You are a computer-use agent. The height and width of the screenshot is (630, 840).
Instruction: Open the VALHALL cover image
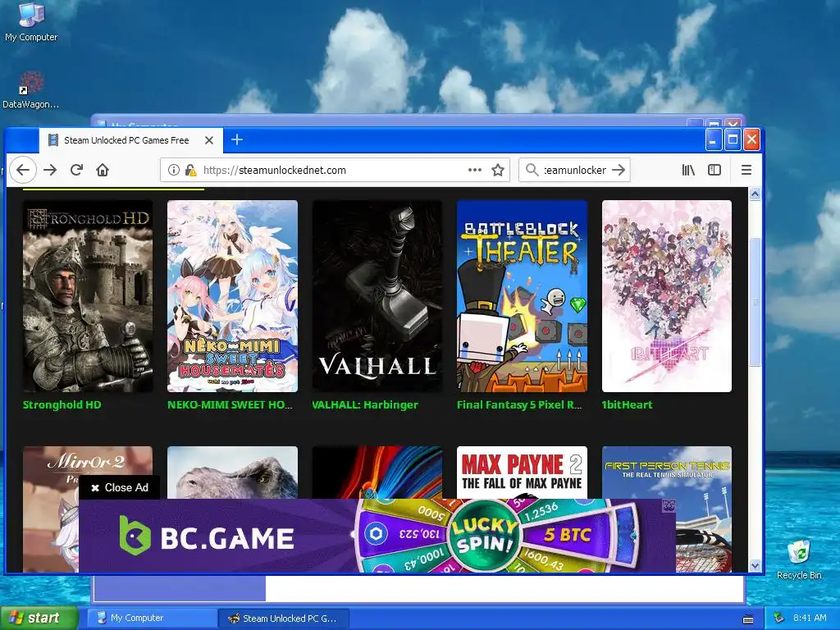[377, 295]
